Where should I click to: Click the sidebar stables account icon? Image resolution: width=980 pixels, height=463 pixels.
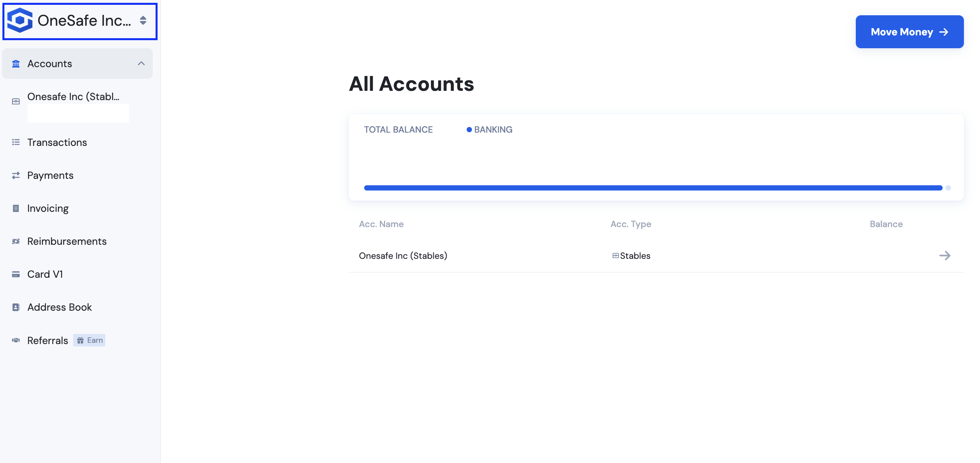(16, 102)
